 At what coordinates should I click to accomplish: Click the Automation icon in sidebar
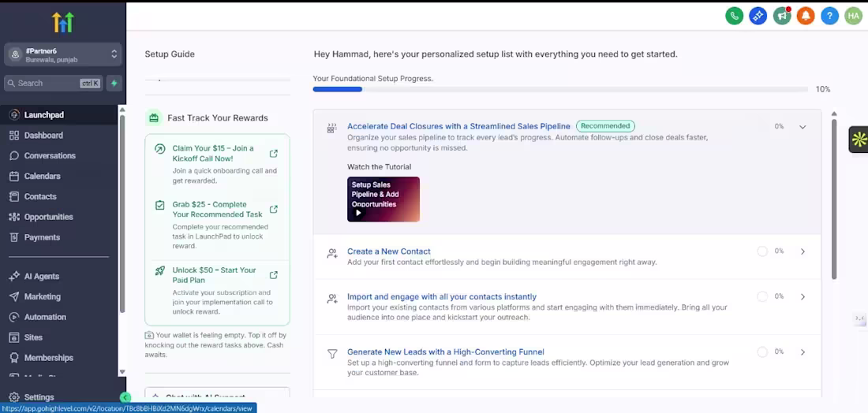pos(14,318)
